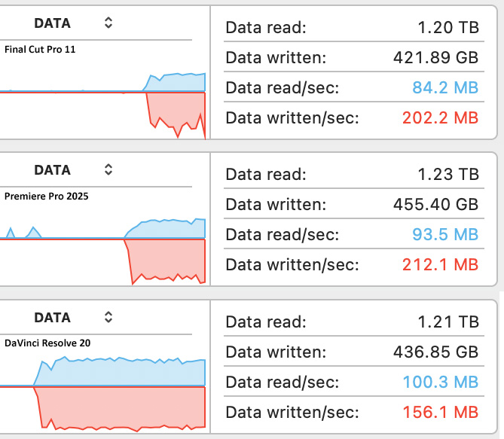Click the DaVinci Resolve 20 disk activity graph
Viewport: 504px width, 439px height.
(102, 388)
